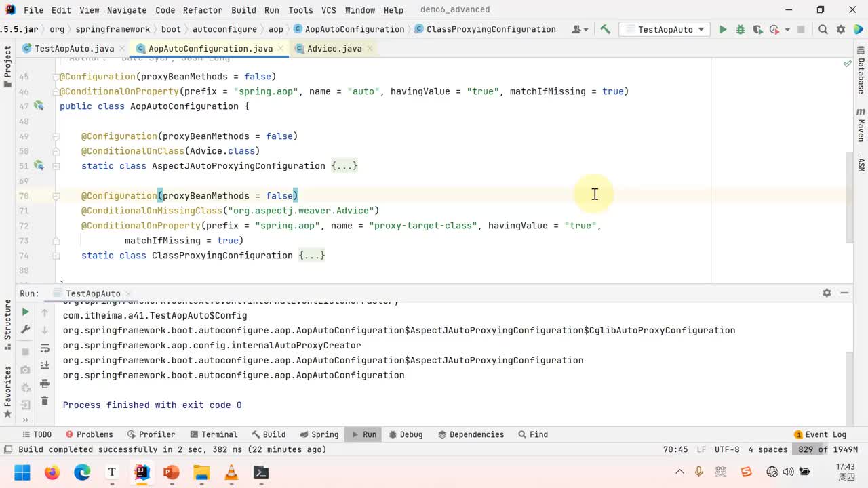Open the wrench settings icon in Run panel

[x=25, y=329]
